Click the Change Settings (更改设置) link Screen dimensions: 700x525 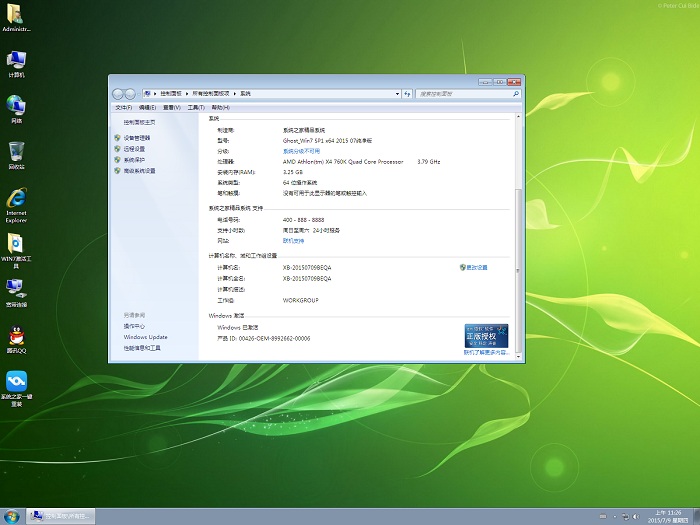click(x=476, y=268)
